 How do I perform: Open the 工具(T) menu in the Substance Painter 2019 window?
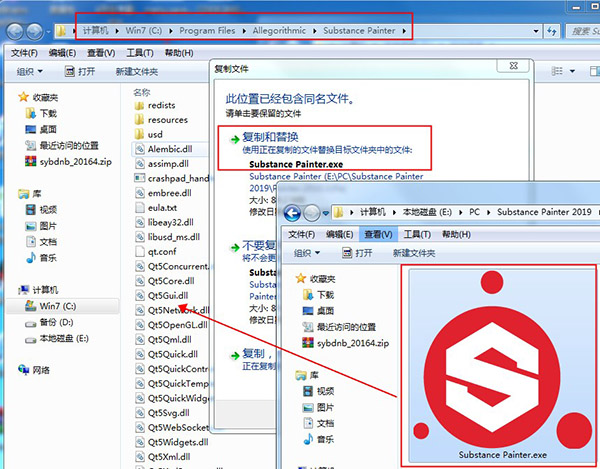[x=417, y=234]
